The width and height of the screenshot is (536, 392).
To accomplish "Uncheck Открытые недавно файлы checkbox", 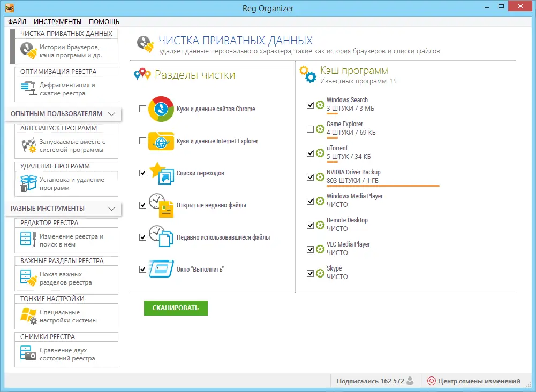I will tap(143, 205).
